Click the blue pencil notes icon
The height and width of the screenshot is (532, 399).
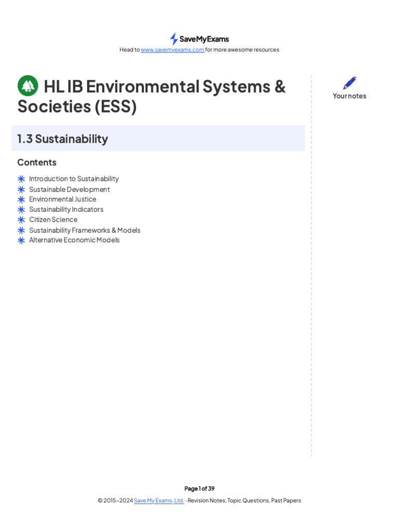[x=350, y=83]
